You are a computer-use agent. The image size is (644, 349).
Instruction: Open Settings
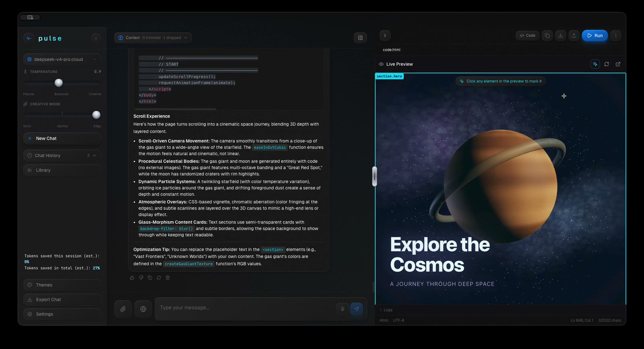(x=62, y=314)
